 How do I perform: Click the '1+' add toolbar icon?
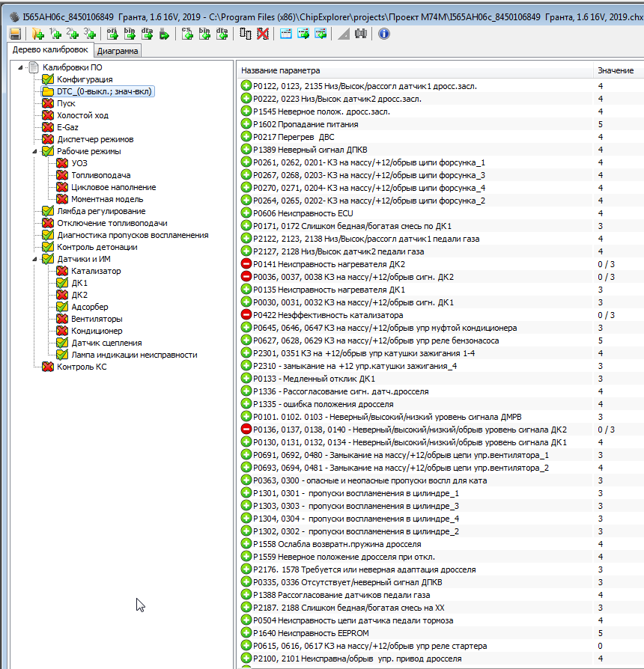pyautogui.click(x=55, y=34)
